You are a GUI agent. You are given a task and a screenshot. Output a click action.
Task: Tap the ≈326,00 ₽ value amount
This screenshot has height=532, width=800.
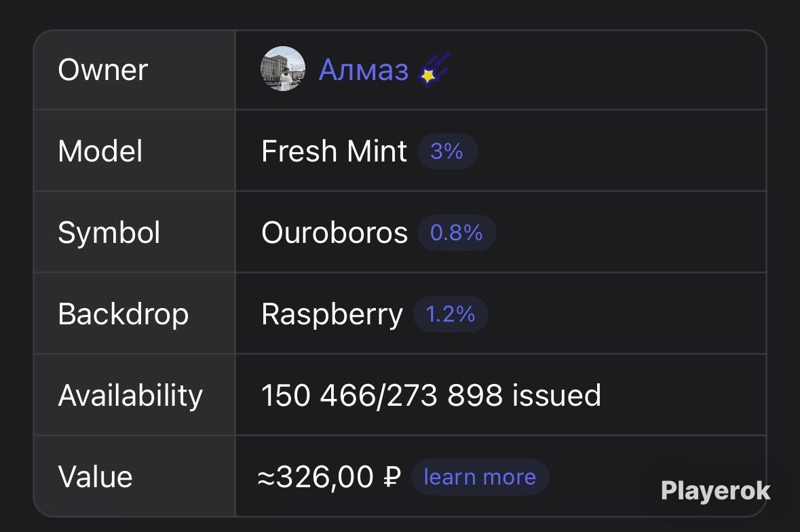(329, 478)
